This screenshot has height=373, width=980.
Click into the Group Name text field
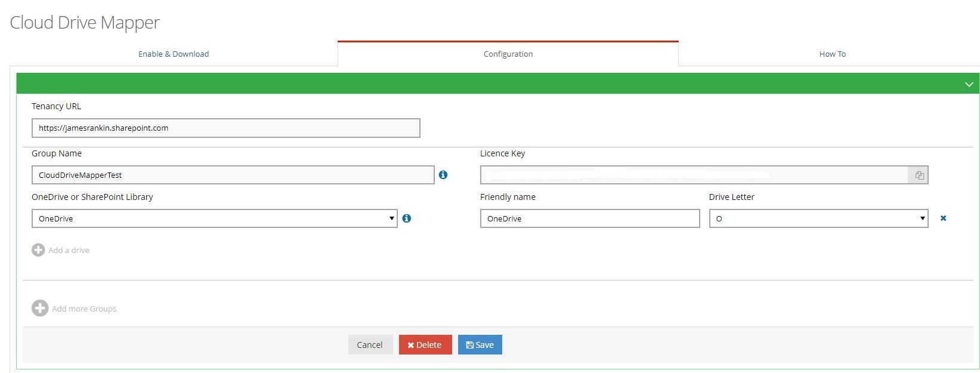(x=233, y=175)
